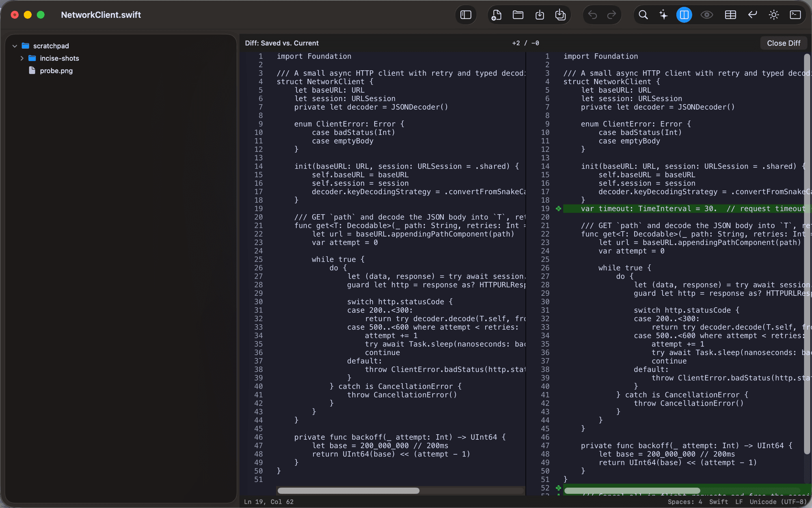Viewport: 812px width, 508px height.
Task: Create a new file with toolbar icon
Action: (x=497, y=15)
